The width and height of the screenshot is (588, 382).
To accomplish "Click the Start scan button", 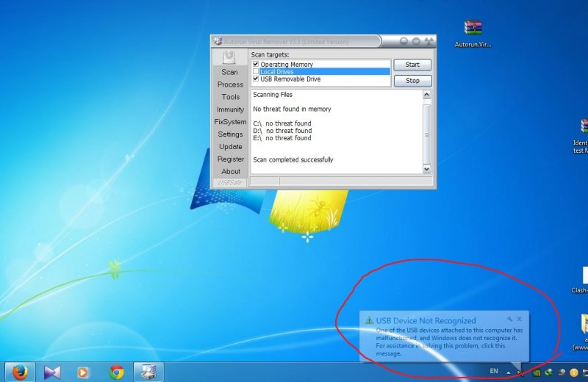I will coord(412,65).
